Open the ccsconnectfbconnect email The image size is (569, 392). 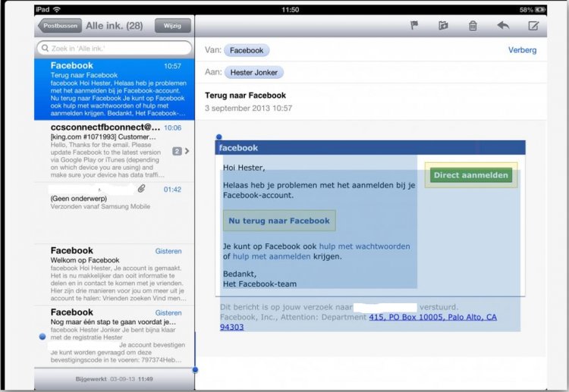[x=115, y=151]
